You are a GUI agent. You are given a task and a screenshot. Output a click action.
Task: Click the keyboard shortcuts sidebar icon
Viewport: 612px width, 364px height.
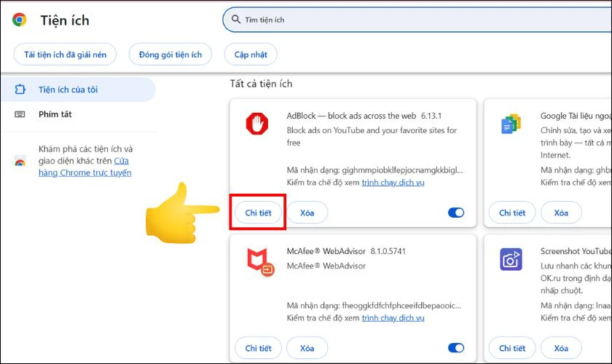[20, 114]
